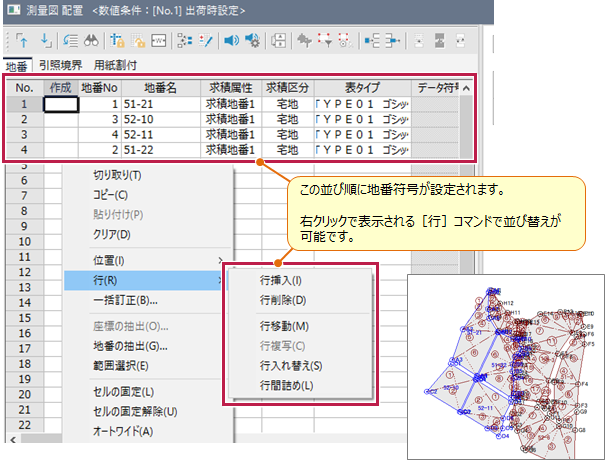Click the 作成 cell in row 1
This screenshot has height=460, width=605.
[x=60, y=103]
